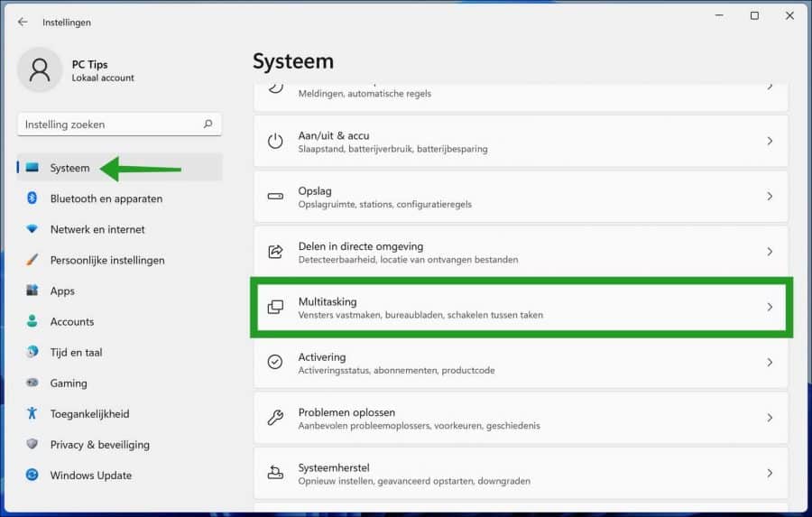Click the wrench icon for Problemen oplossen
Viewport: 812px width, 517px height.
coord(275,417)
